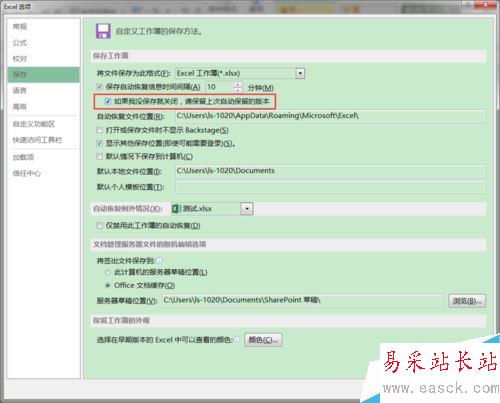This screenshot has width=500, height=403.
Task: Click the 服务器草稿位置 path field
Action: [x=303, y=300]
